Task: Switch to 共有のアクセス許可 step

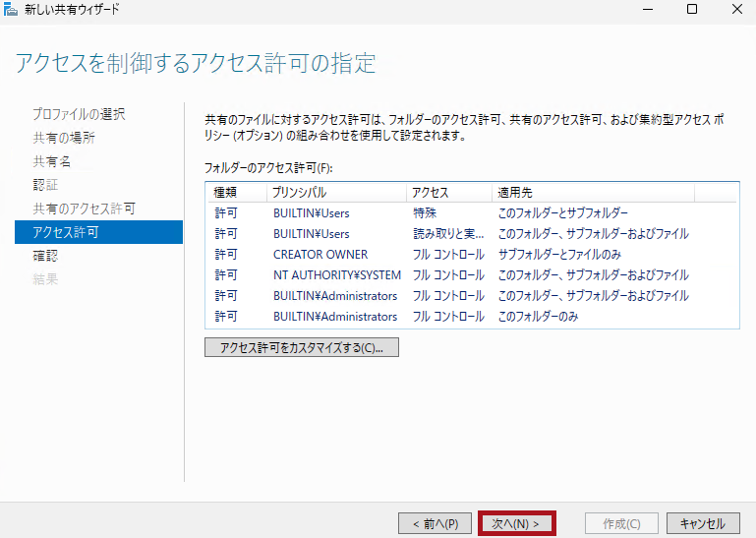Action: pyautogui.click(x=84, y=209)
